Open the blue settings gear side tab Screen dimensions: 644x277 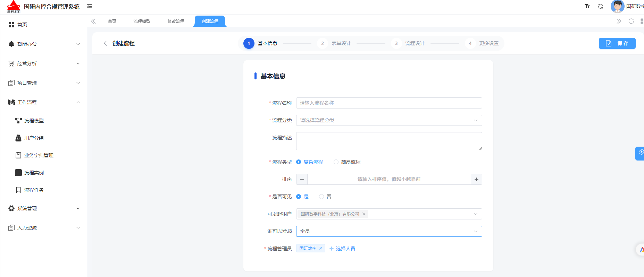[x=640, y=153]
